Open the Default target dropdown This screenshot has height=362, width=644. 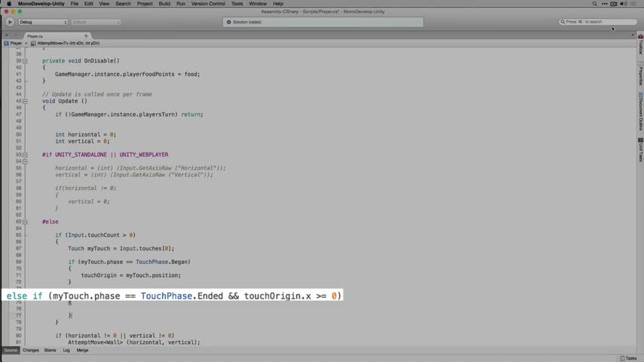pos(96,22)
